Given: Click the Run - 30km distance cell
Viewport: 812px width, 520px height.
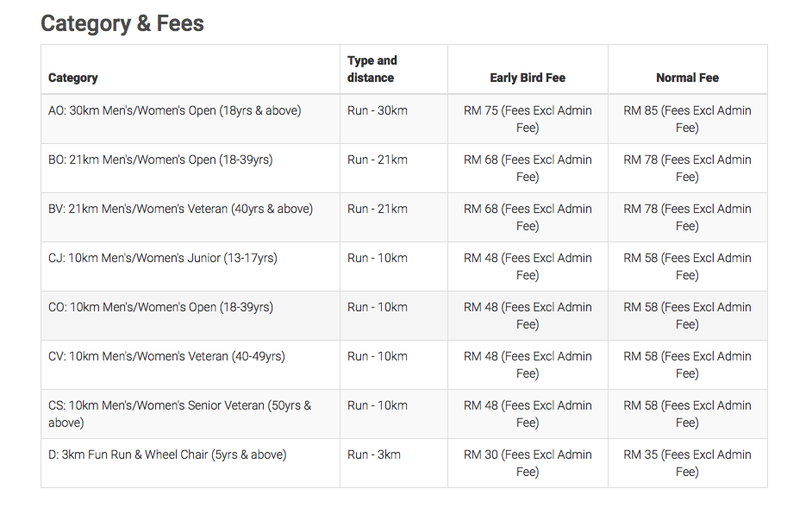Looking at the screenshot, I should point(378,110).
